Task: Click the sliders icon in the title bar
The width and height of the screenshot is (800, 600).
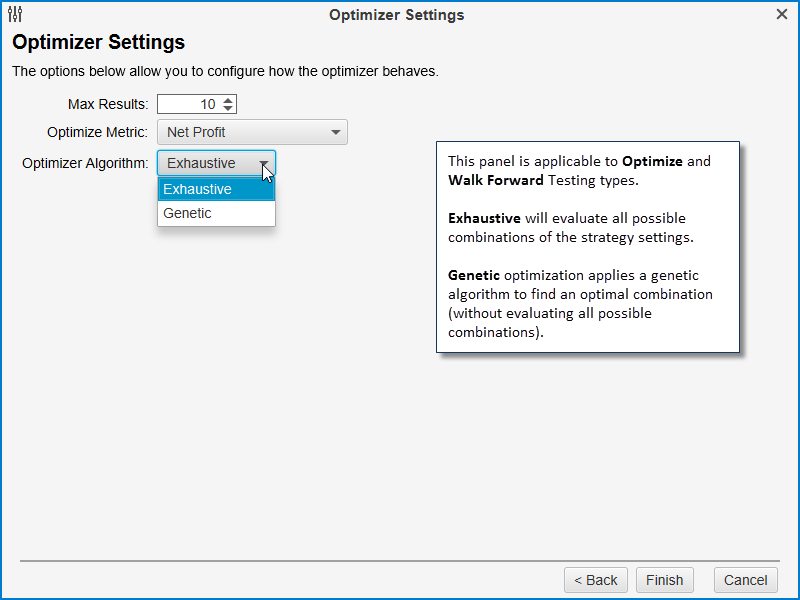Action: [14, 15]
